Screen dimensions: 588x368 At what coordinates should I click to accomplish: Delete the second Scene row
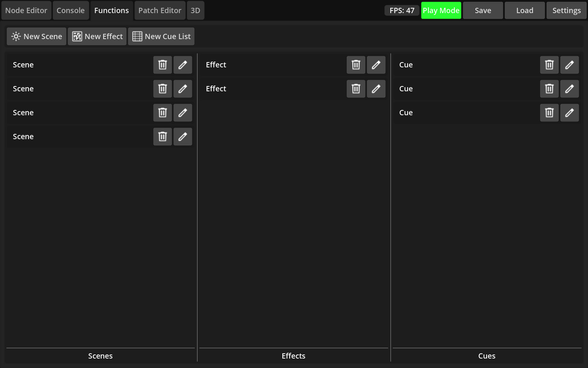tap(163, 89)
